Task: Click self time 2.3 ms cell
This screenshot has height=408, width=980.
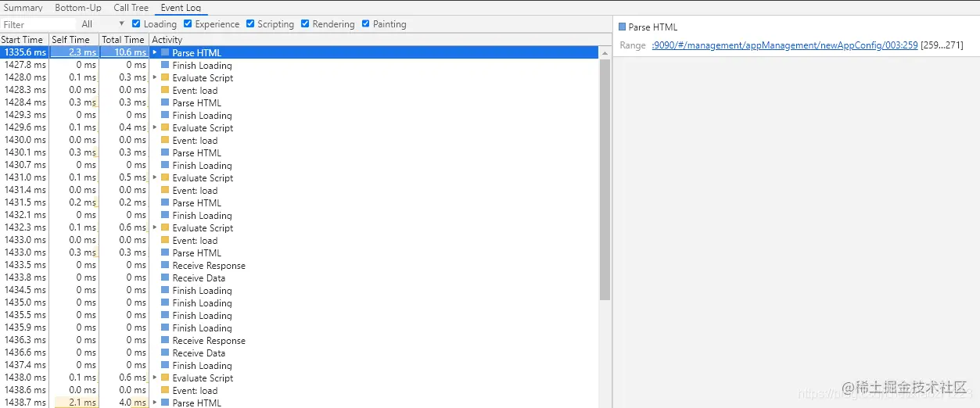Action: (74, 52)
